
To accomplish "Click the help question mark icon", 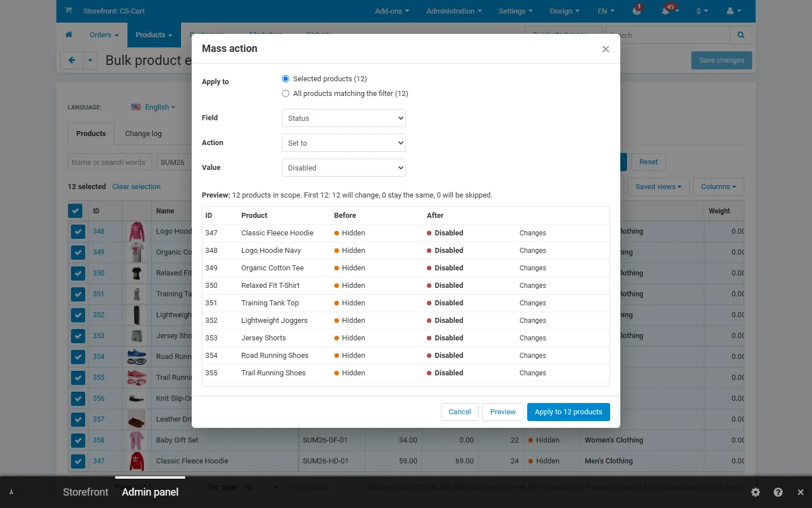I will coord(778,492).
